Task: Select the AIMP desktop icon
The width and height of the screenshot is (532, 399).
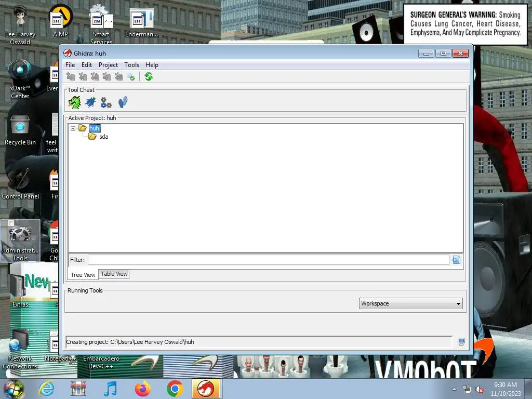Action: coord(60,21)
